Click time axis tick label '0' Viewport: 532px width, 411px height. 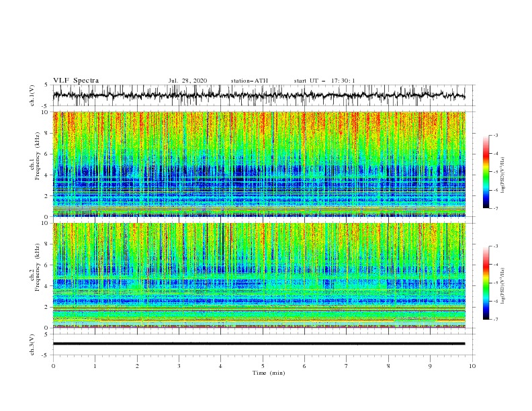(x=53, y=366)
